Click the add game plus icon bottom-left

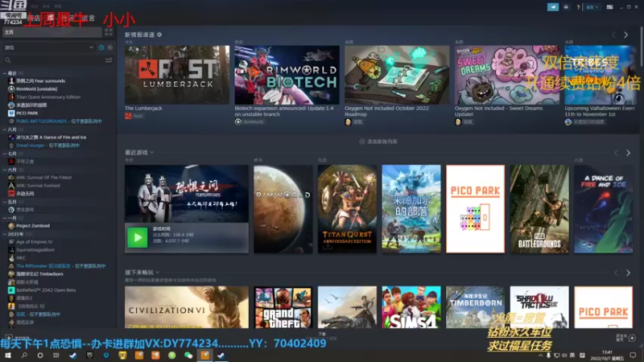point(8,338)
